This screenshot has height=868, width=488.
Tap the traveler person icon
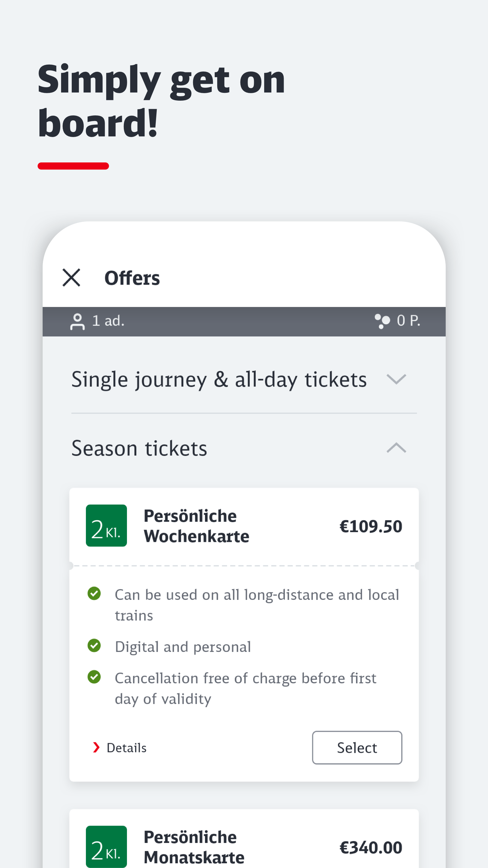[x=77, y=321]
